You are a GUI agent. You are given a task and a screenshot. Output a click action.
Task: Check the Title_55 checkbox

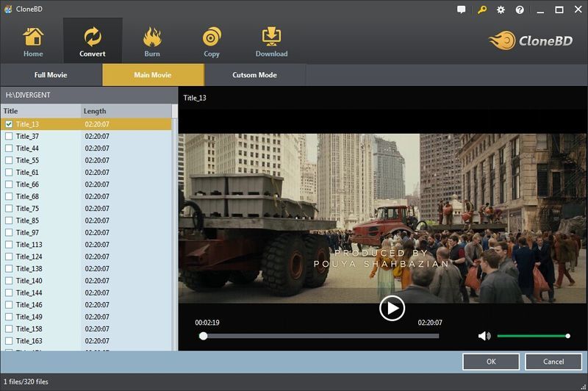[9, 160]
